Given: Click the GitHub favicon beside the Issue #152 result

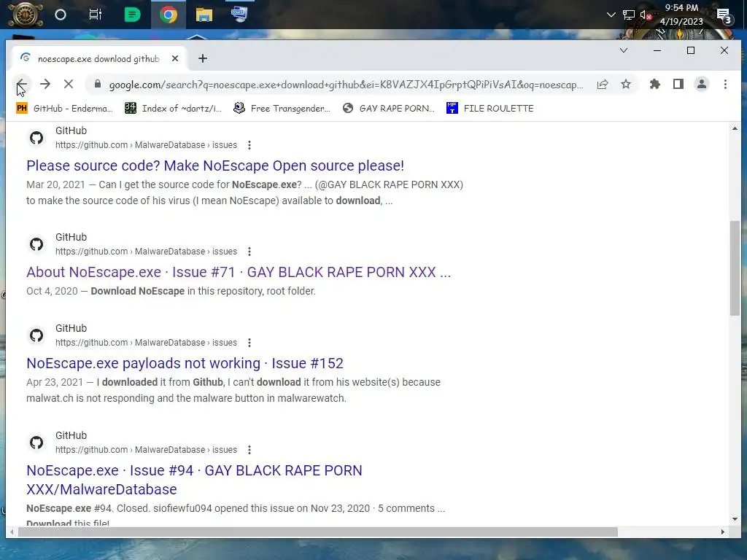Looking at the screenshot, I should [x=36, y=335].
